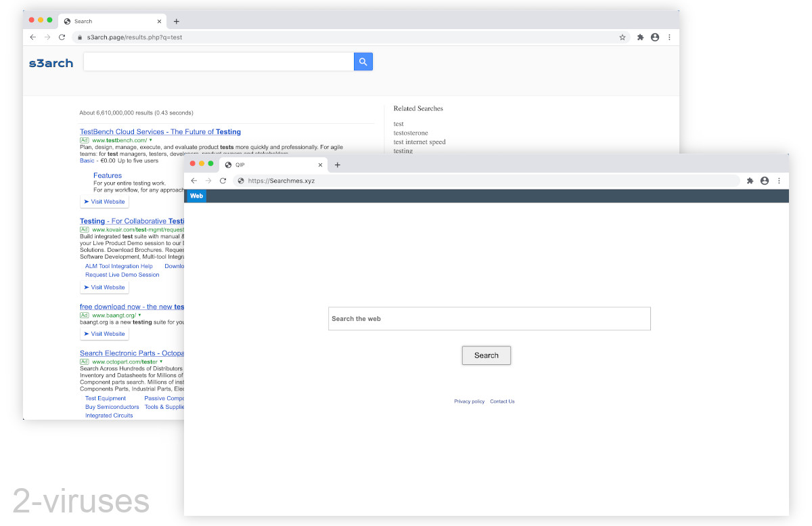Click the extensions icon in the Searchmes.xyz toolbar
This screenshot has height=526, width=812.
point(750,181)
